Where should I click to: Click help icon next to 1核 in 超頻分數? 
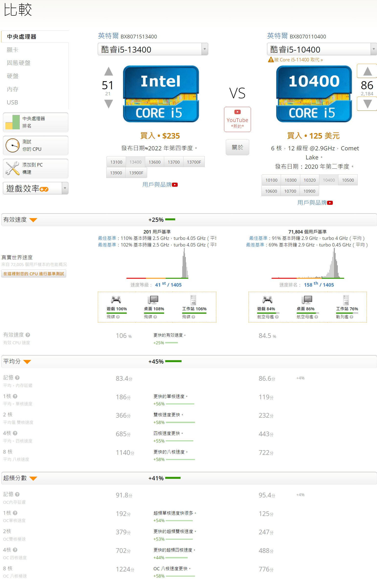point(15,513)
